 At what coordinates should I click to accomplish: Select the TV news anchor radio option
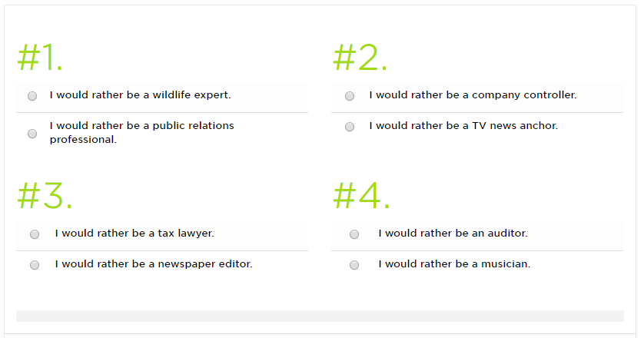350,127
